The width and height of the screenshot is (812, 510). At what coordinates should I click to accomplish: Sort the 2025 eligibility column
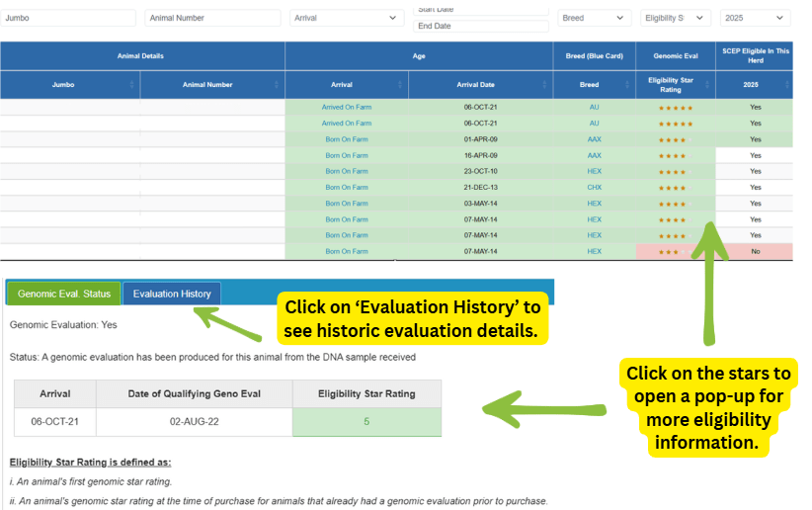785,85
